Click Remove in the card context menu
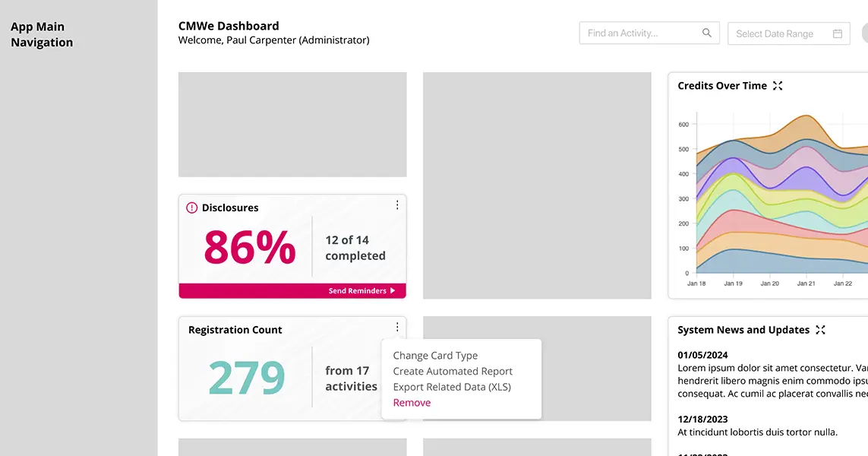The width and height of the screenshot is (868, 456). click(x=412, y=403)
